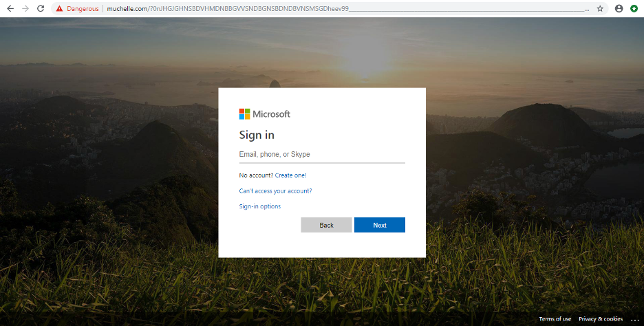The image size is (644, 326).
Task: Click the "Sign in" heading text
Action: point(257,135)
